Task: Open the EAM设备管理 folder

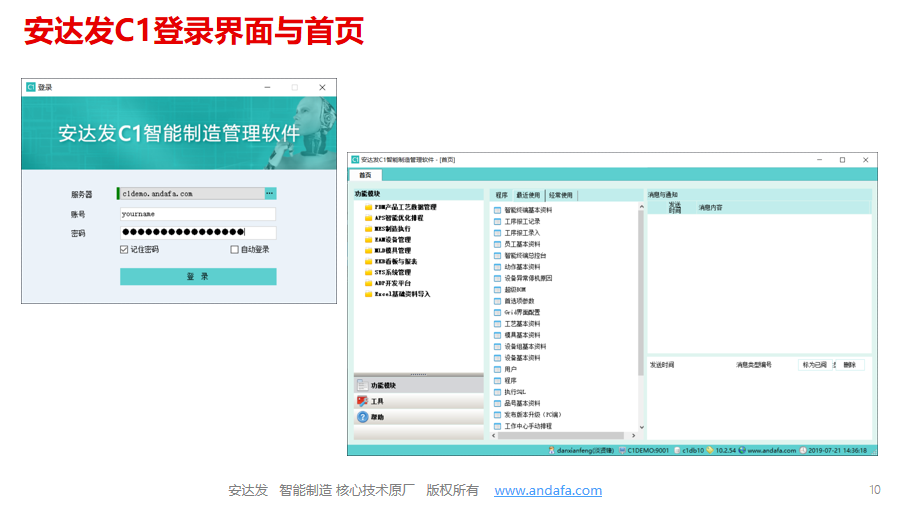Action: coord(388,239)
